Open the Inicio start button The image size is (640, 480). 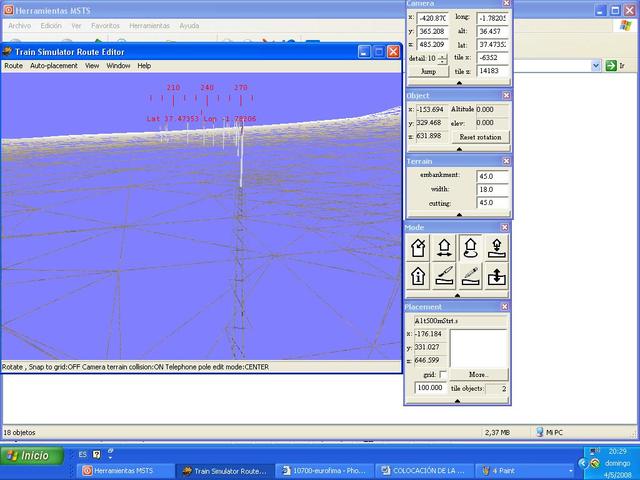28,455
